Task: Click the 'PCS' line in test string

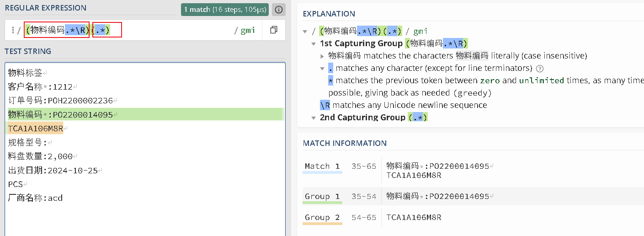Action: coord(18,184)
